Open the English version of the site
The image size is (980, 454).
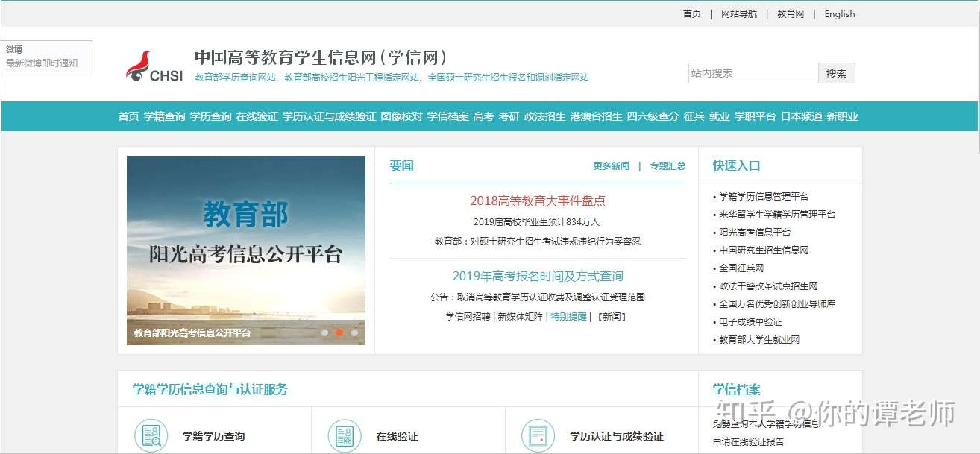click(839, 13)
